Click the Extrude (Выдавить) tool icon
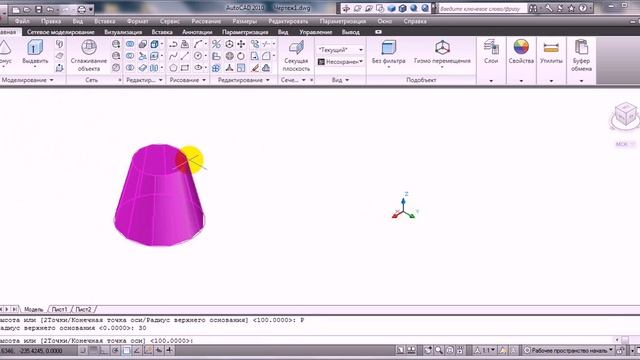 [35, 47]
